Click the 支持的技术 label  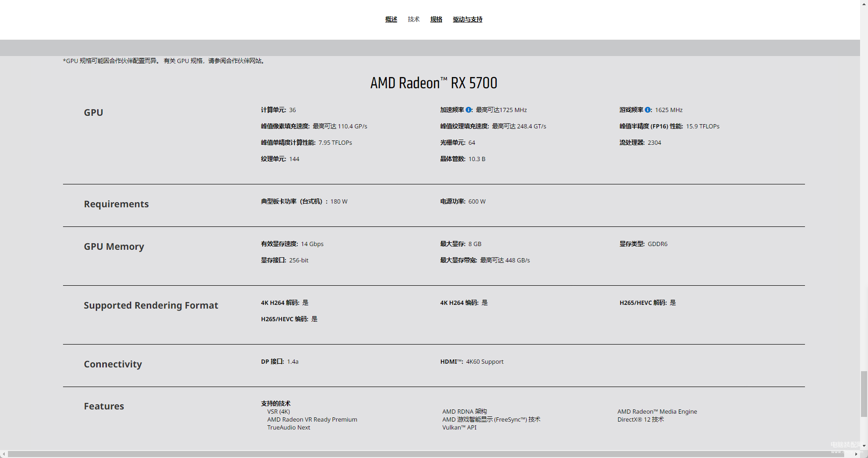point(276,403)
